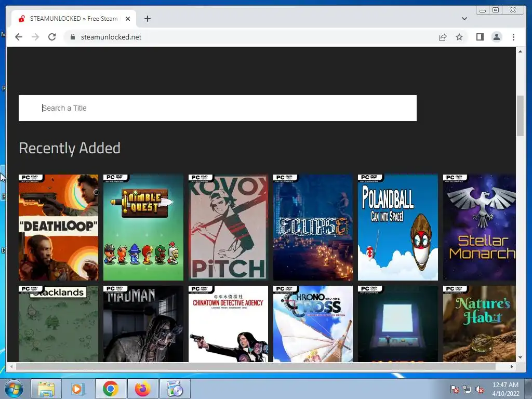532x399 pixels.
Task: Launch Firefox from the taskbar
Action: 143,389
